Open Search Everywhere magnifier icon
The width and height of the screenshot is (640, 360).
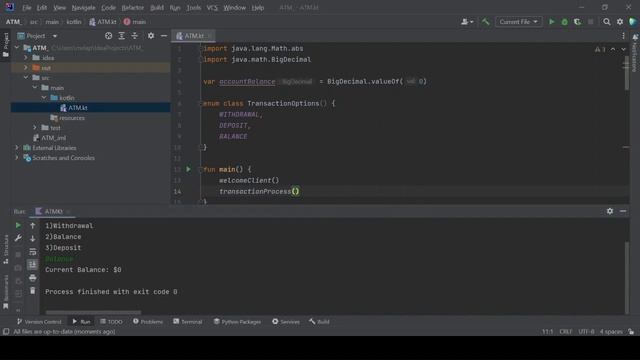[607, 22]
